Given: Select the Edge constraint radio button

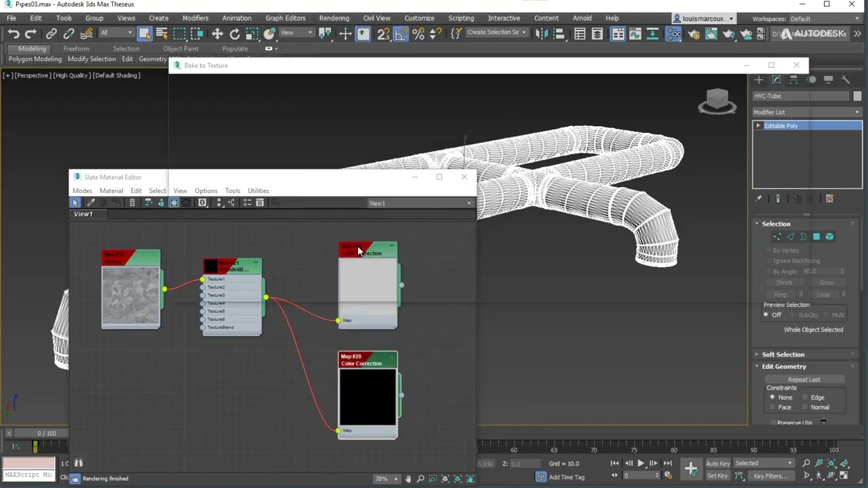Looking at the screenshot, I should coord(805,397).
